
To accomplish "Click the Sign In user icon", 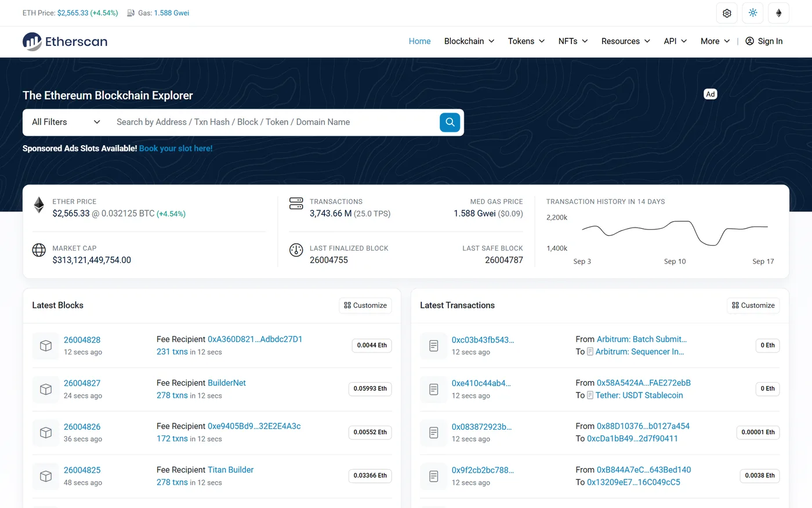I will tap(749, 41).
